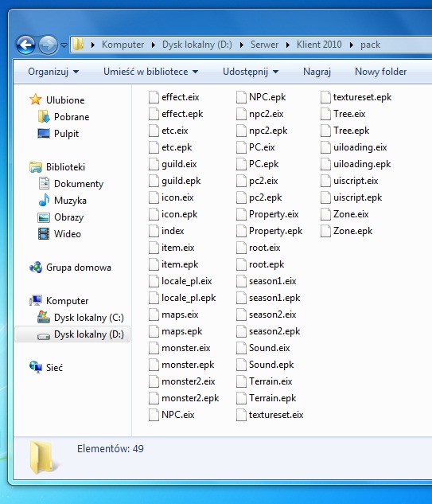Image resolution: width=432 pixels, height=504 pixels.
Task: Expand the arrow after Dysk lokalny (D:) breadcrumb
Action: pos(242,45)
